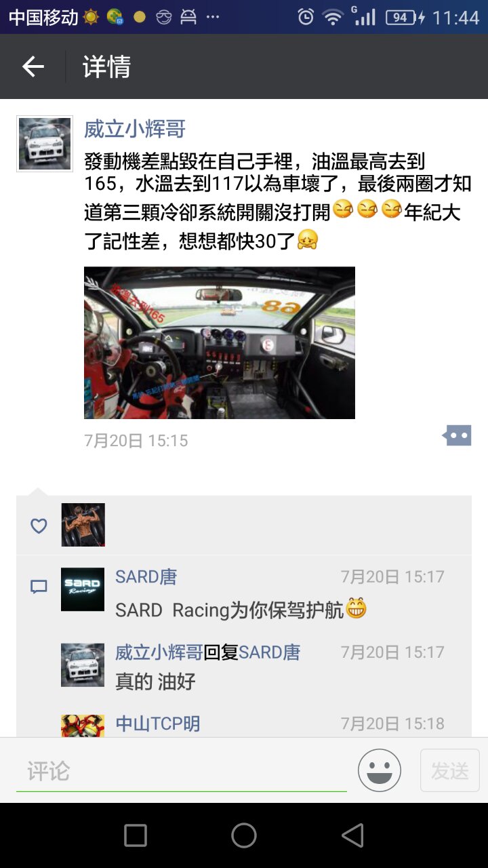The height and width of the screenshot is (868, 488).
Task: Tap Android home circle button
Action: tap(244, 835)
